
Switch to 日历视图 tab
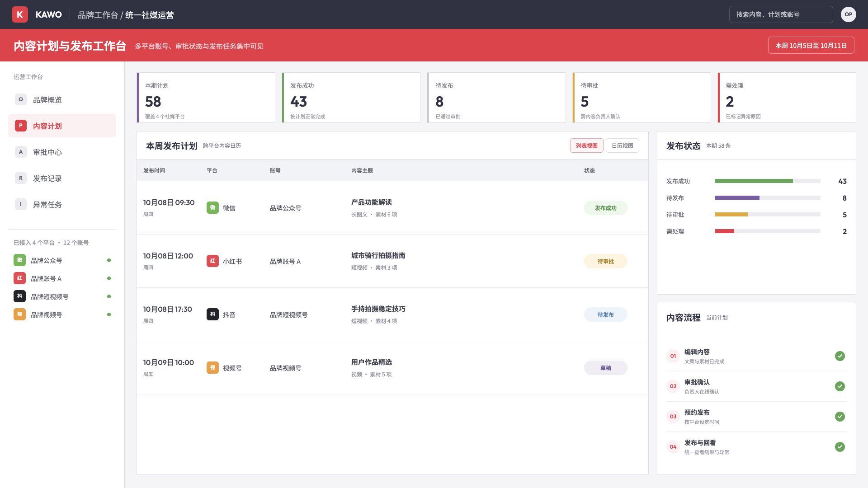[623, 145]
